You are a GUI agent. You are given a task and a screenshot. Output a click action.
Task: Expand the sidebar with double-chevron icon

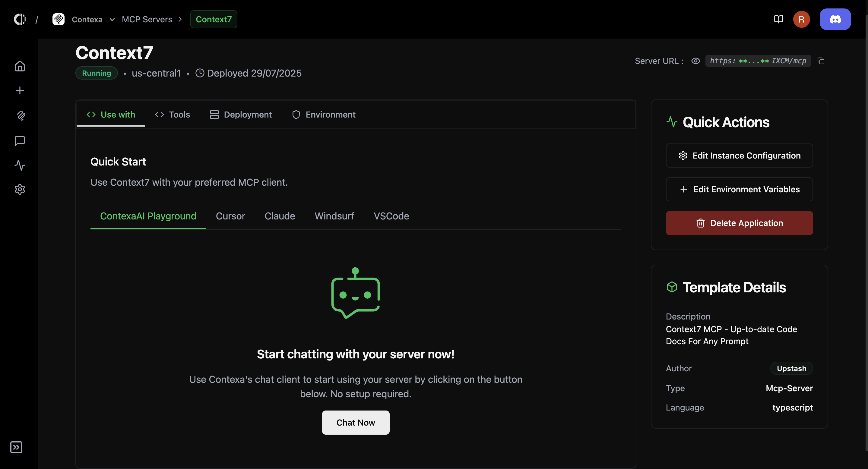(16, 447)
